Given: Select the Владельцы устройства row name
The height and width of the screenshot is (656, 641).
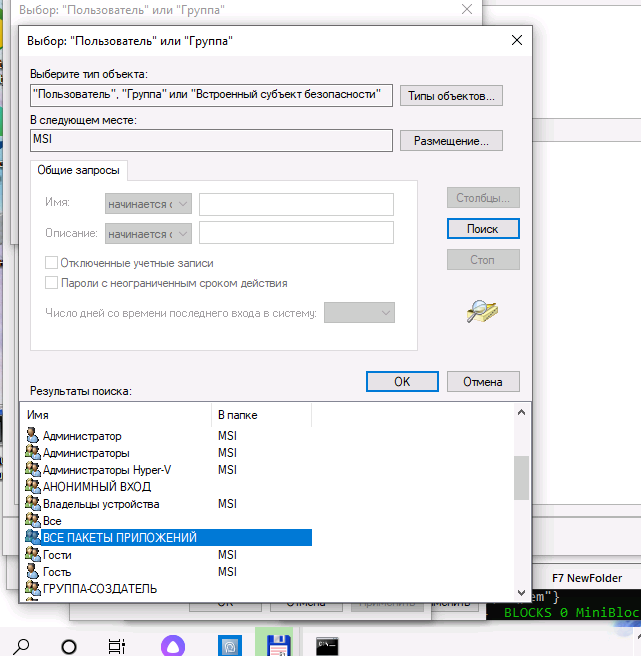Looking at the screenshot, I should (x=101, y=504).
